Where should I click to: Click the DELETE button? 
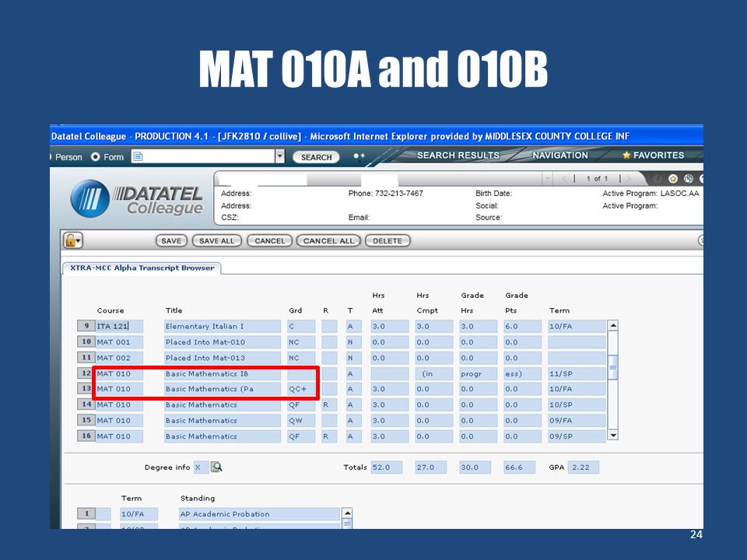click(x=388, y=241)
